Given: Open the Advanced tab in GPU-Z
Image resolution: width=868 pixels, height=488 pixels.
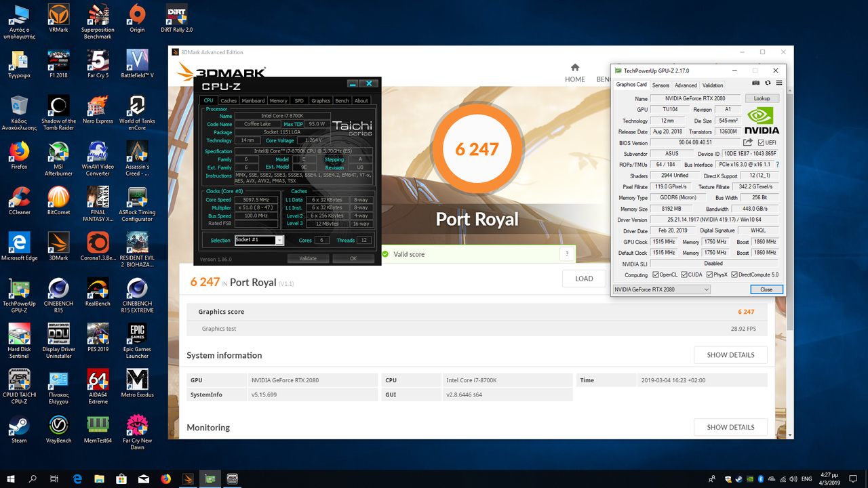Looking at the screenshot, I should click(x=686, y=85).
